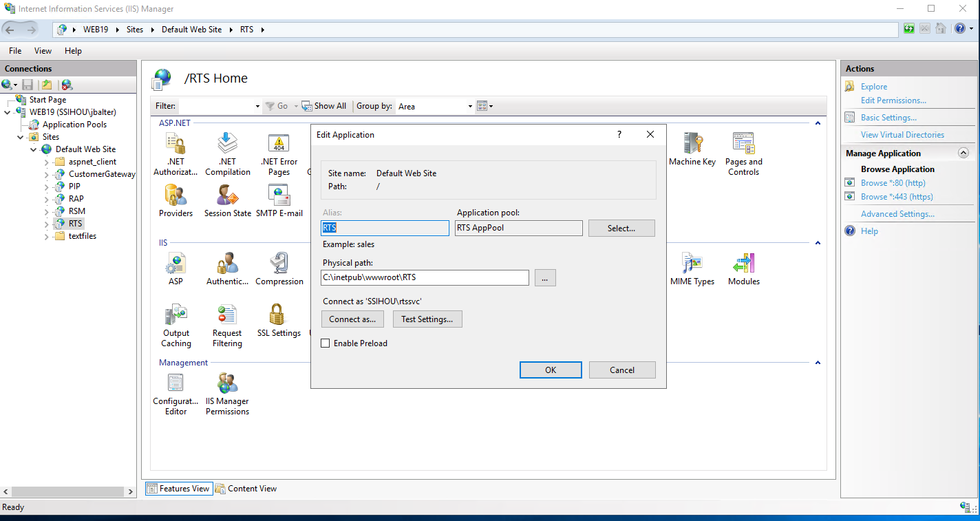Open the MIME Types feature icon
Screen dimensions: 980x521
(x=692, y=263)
